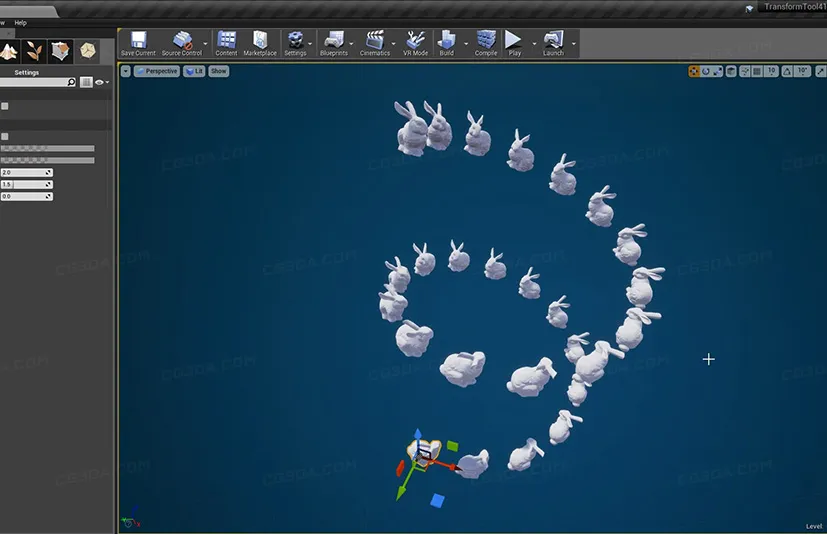Click the second gray checkered color bar

[47, 160]
